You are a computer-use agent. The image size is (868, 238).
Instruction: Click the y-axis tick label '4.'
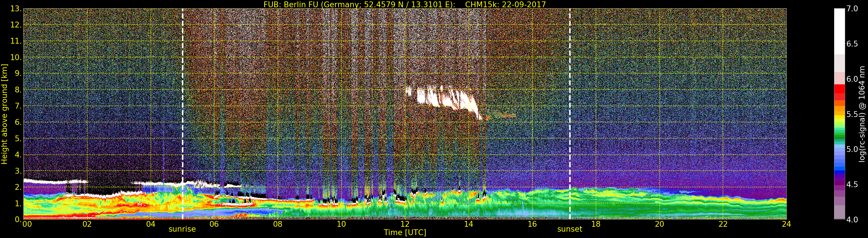point(18,155)
